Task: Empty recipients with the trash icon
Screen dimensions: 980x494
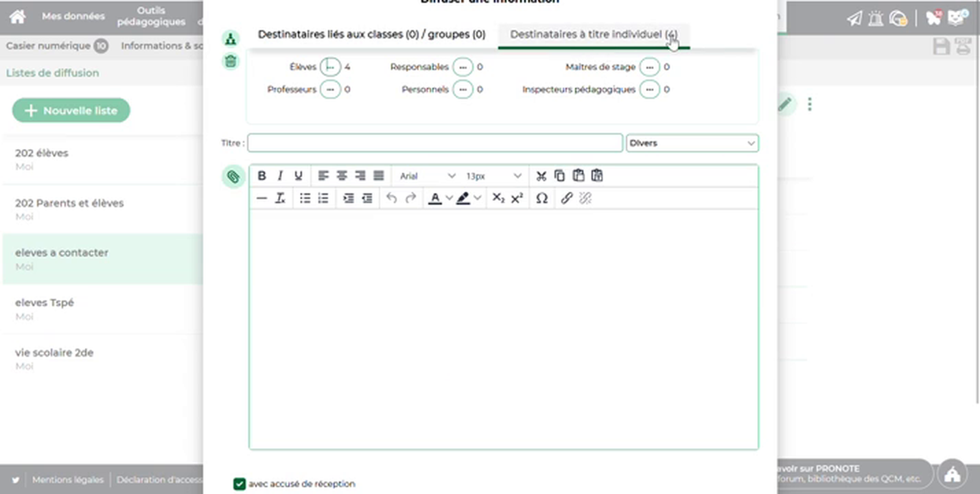Action: [x=231, y=62]
